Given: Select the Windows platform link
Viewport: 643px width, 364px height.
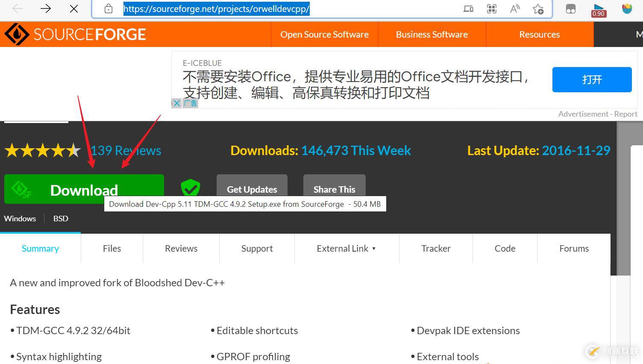Looking at the screenshot, I should click(x=20, y=218).
